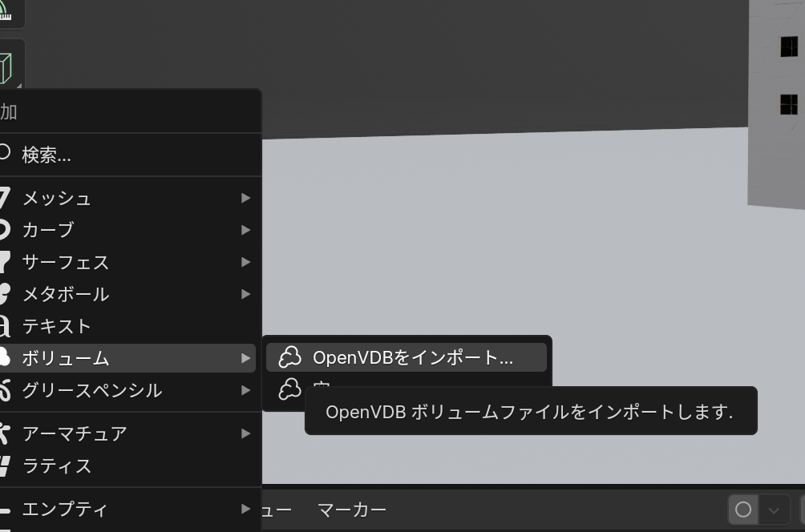
Task: Click the mesh icon beside メッシュ
Action: pyautogui.click(x=5, y=198)
